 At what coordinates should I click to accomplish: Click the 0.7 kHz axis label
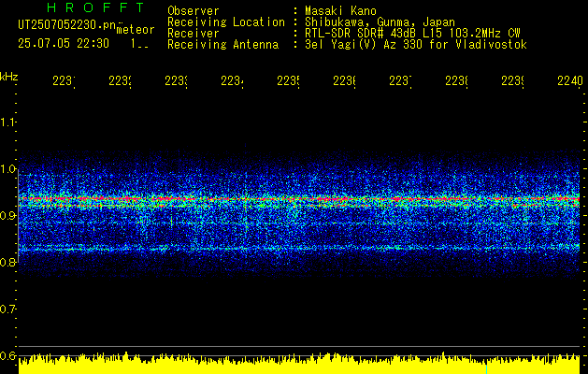click(7, 309)
